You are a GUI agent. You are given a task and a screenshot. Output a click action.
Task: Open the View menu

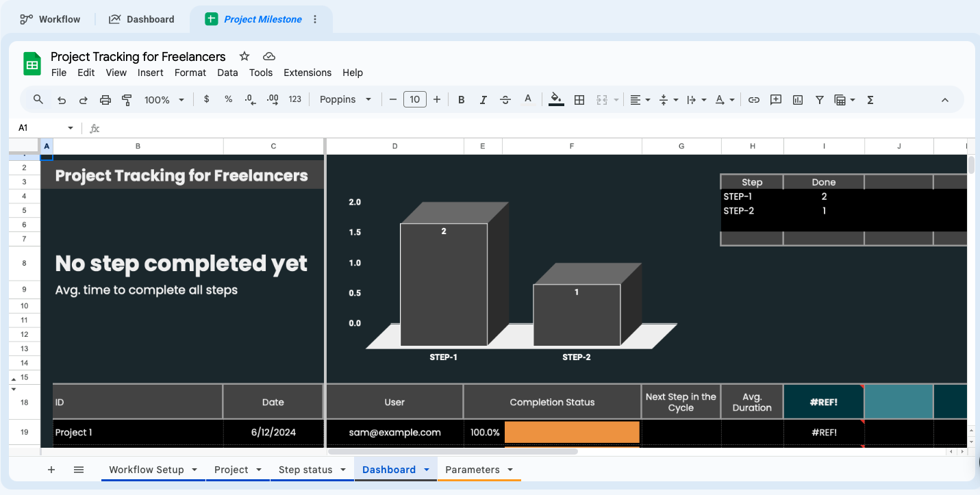[116, 73]
